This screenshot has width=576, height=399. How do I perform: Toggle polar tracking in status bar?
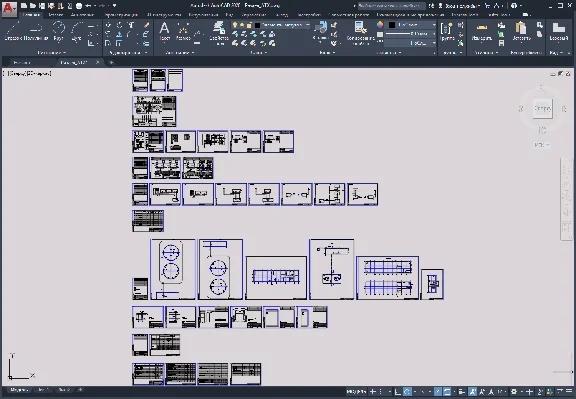[x=407, y=392]
